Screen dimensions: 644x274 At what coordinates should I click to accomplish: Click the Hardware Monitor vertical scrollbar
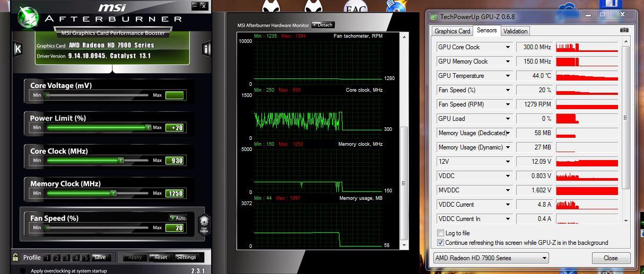[405, 141]
